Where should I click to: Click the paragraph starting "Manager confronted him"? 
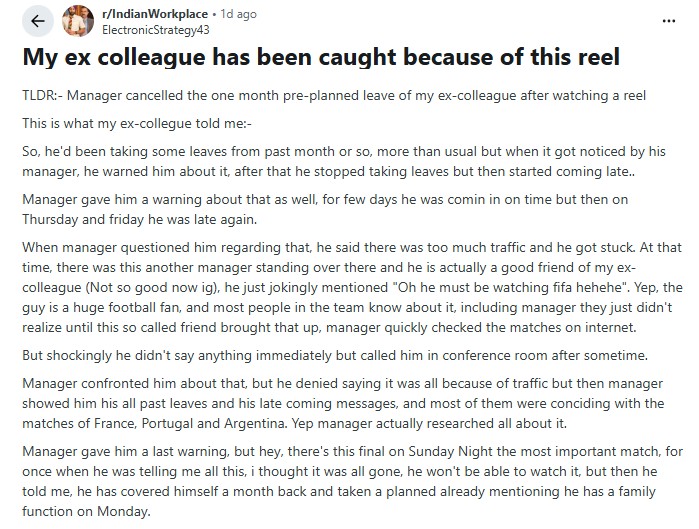(343, 403)
